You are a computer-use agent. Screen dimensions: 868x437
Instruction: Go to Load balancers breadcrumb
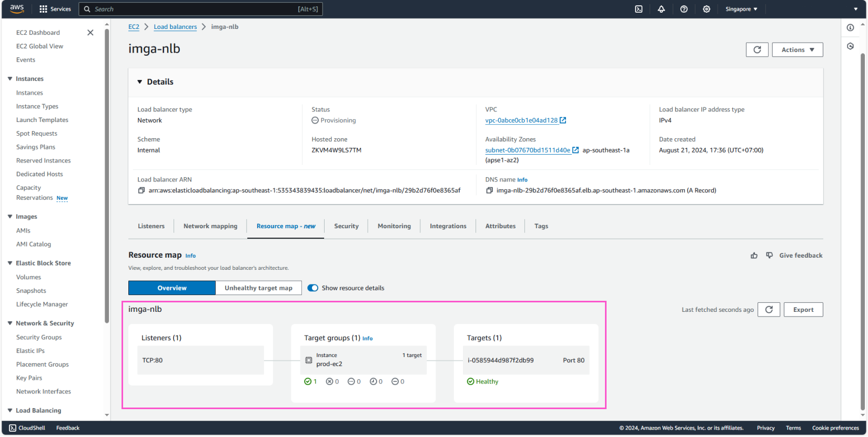(x=175, y=27)
